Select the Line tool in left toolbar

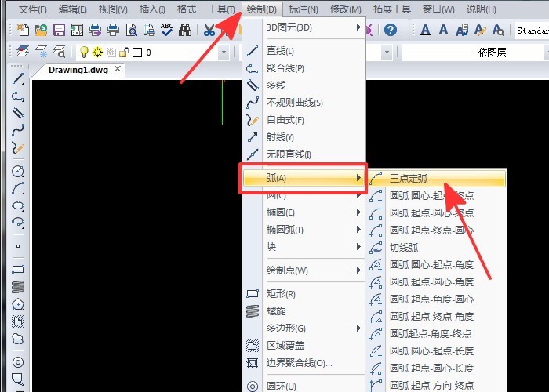coord(18,78)
